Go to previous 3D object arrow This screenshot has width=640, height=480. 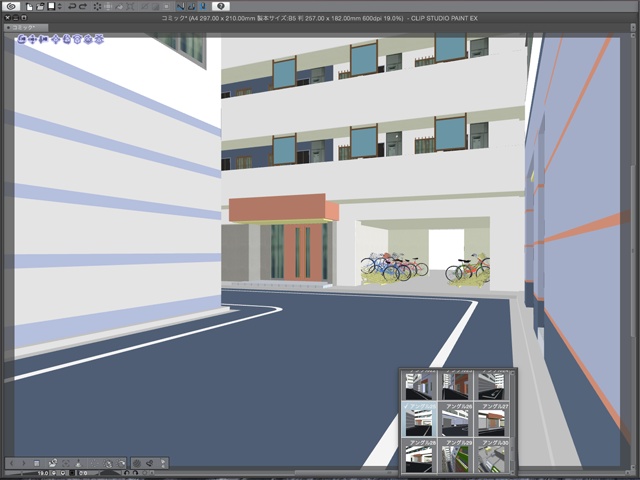[11, 463]
